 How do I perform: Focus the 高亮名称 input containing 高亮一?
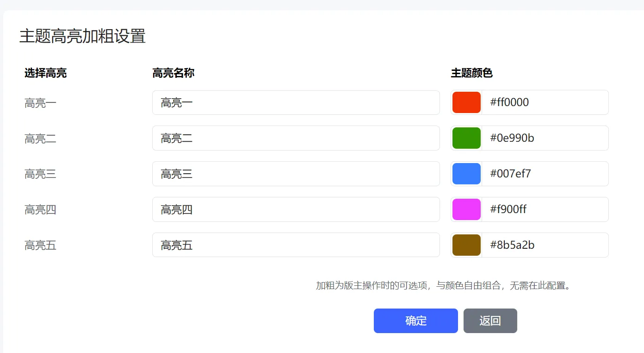(296, 102)
